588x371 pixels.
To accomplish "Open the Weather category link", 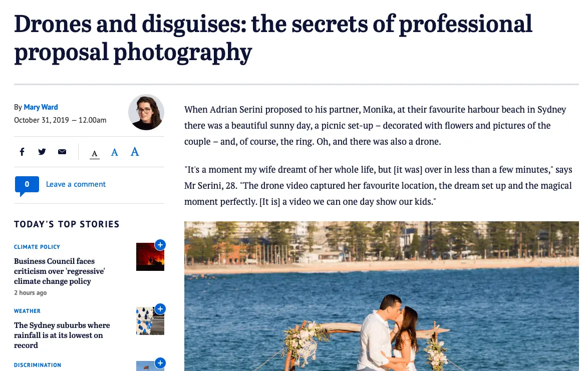I will click(x=27, y=311).
